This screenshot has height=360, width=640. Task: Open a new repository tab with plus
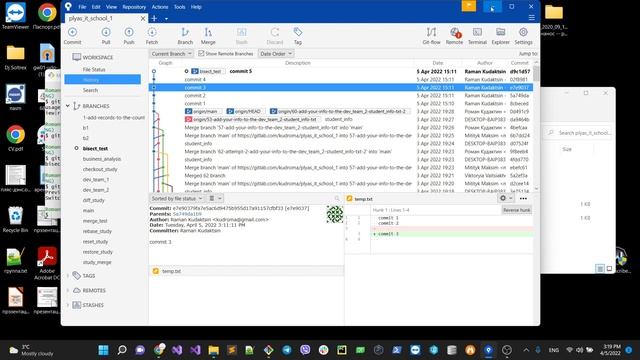coord(154,18)
